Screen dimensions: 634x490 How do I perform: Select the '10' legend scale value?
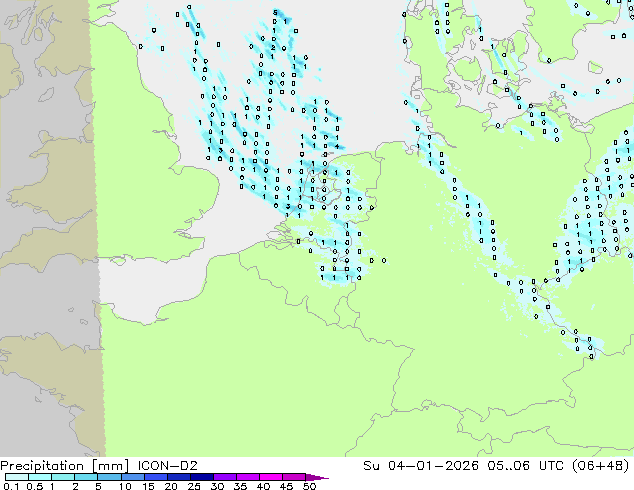click(125, 486)
